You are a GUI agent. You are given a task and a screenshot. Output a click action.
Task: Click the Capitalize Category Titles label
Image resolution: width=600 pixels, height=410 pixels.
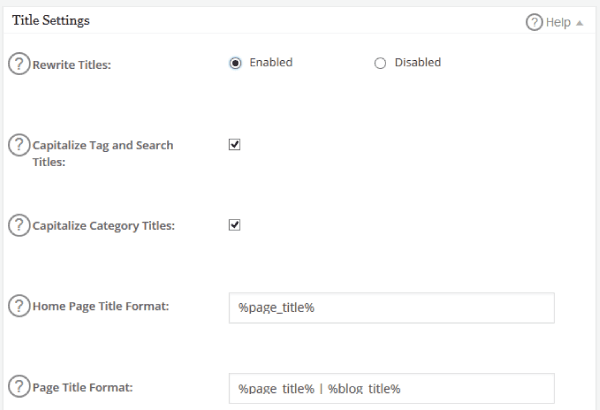click(x=103, y=226)
